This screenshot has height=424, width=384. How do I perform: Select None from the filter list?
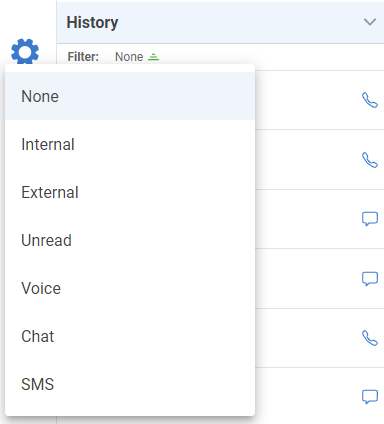pyautogui.click(x=130, y=96)
